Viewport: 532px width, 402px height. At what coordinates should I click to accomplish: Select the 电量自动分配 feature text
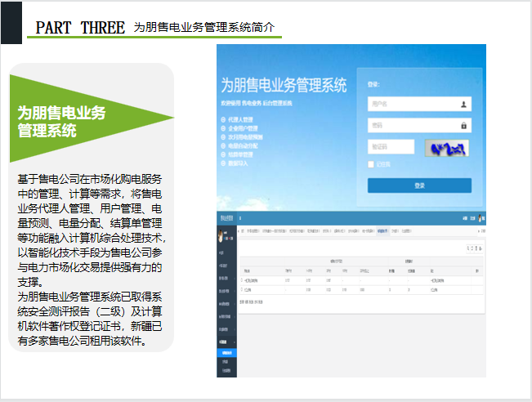(243, 146)
